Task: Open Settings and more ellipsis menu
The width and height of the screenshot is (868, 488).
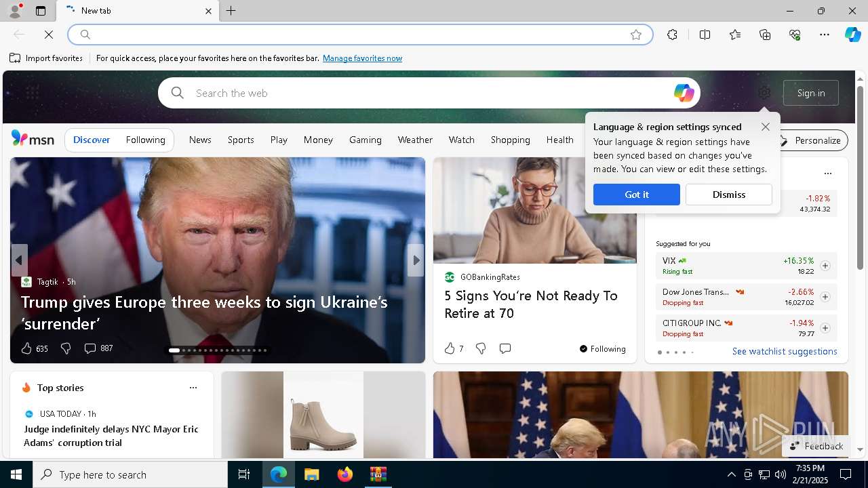Action: (x=825, y=35)
